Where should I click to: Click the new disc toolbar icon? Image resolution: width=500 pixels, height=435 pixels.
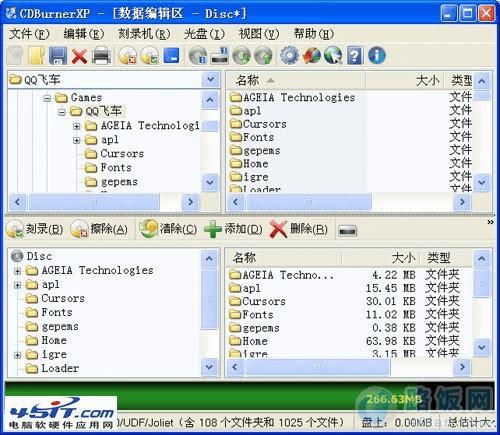pyautogui.click(x=15, y=55)
